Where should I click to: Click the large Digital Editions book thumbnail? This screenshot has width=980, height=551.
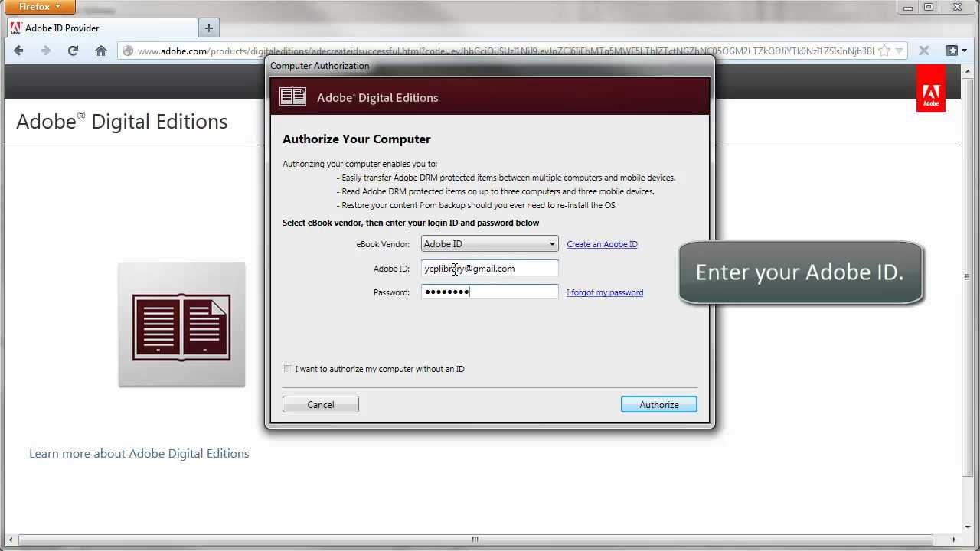181,324
